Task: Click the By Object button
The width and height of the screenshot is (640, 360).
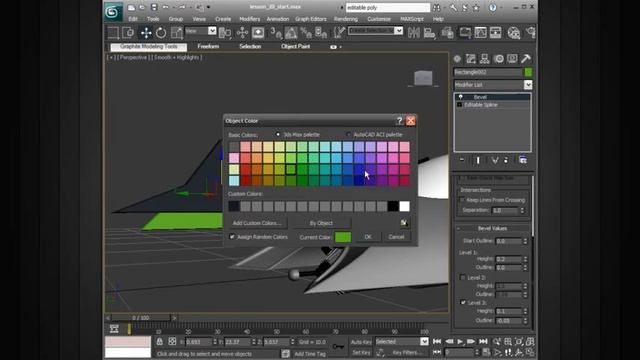Action: pos(321,223)
